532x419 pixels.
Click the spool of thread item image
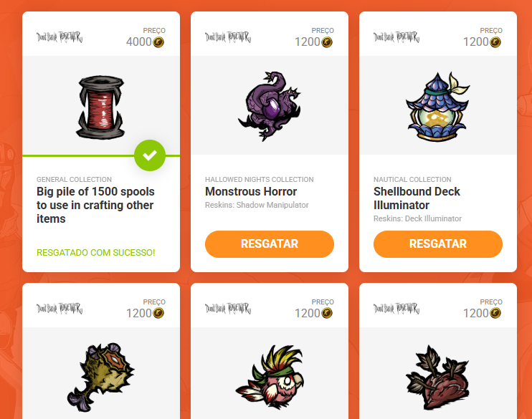101,106
